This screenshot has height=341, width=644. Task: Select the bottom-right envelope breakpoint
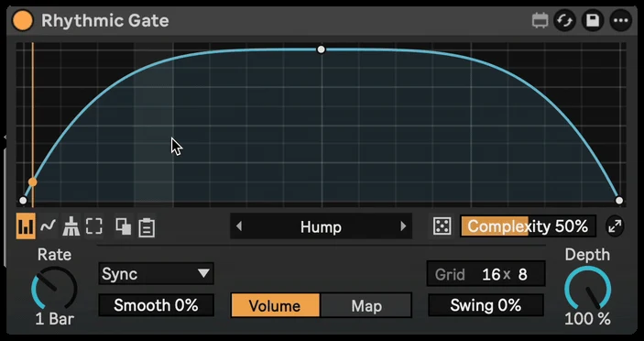coord(619,201)
